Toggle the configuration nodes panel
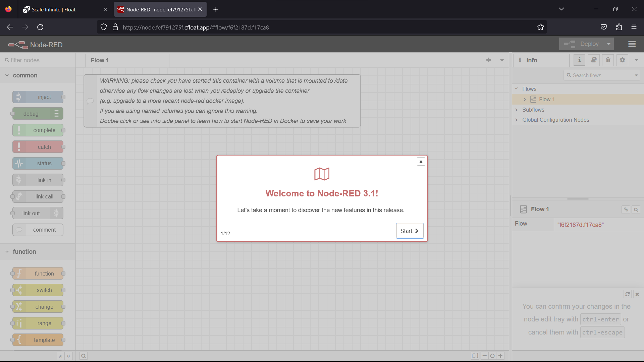 click(x=623, y=60)
